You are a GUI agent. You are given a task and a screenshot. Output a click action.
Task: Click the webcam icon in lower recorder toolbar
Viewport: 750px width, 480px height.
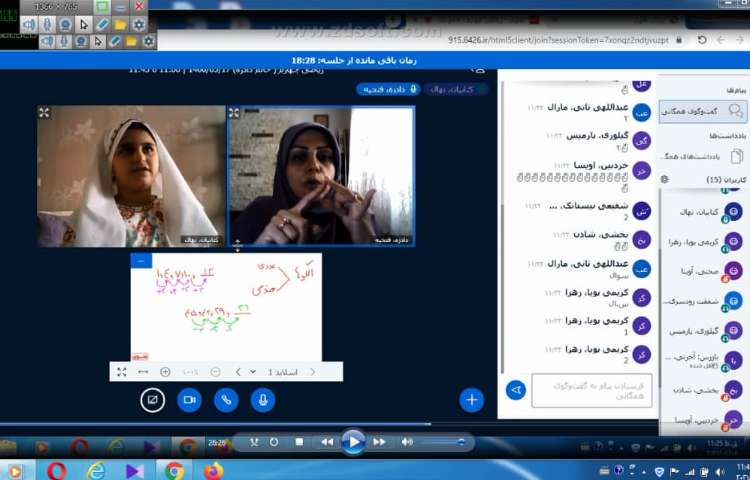[80, 42]
